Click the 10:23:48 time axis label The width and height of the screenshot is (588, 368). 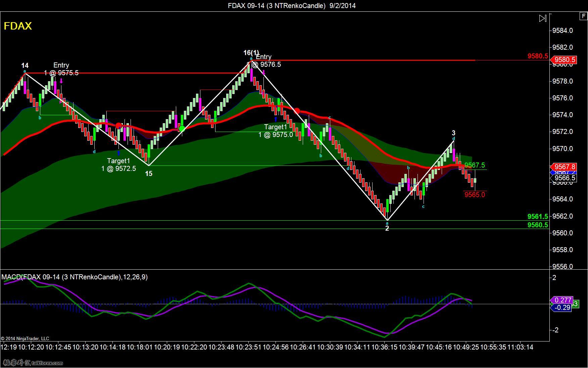tap(221, 347)
